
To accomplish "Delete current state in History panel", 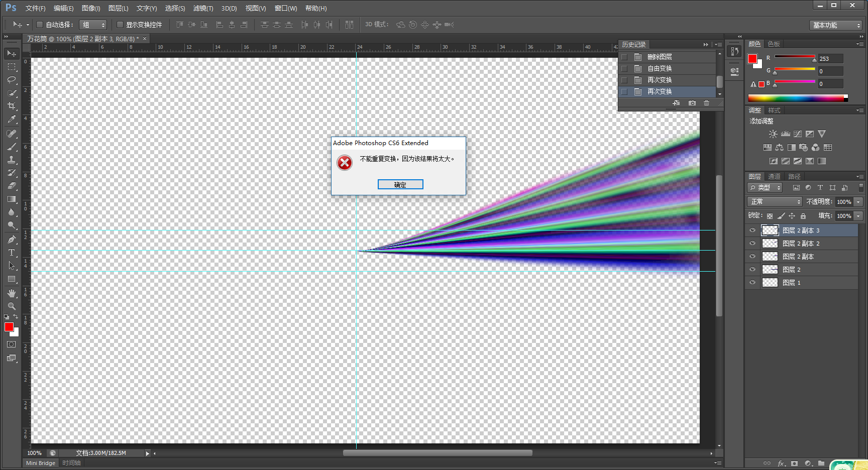I will coord(706,103).
